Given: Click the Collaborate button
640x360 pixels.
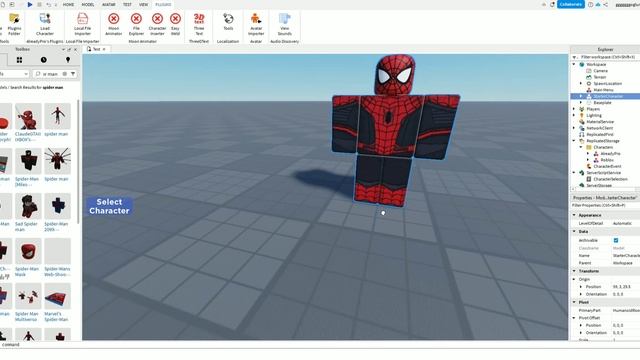Looking at the screenshot, I should coord(571,4).
